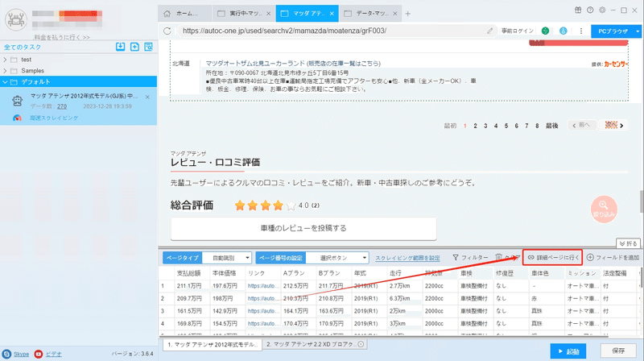Click the フィールドを追加 plus button

(x=613, y=257)
